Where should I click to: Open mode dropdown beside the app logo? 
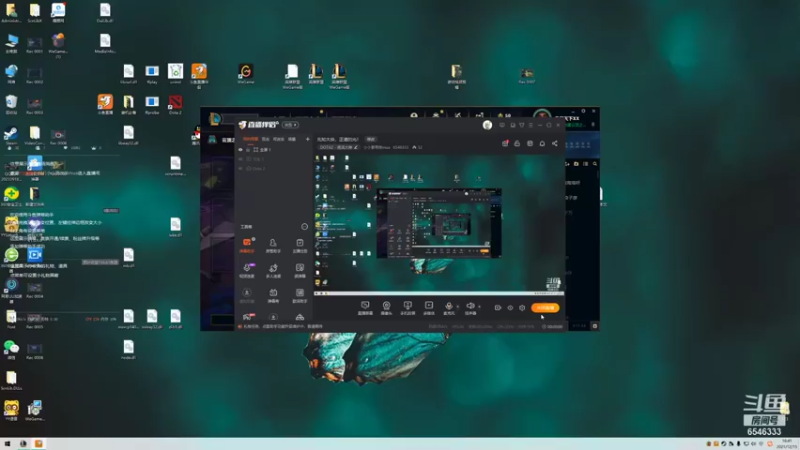pos(290,125)
